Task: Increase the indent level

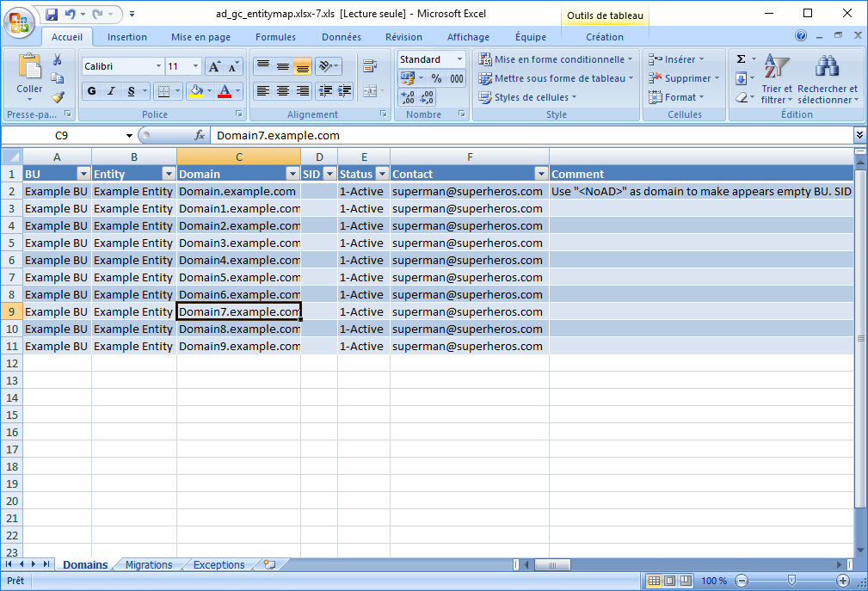Action: click(x=344, y=90)
